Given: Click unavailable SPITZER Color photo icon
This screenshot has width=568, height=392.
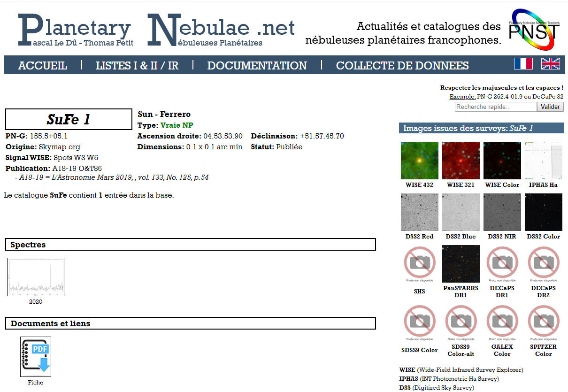Looking at the screenshot, I should [543, 323].
